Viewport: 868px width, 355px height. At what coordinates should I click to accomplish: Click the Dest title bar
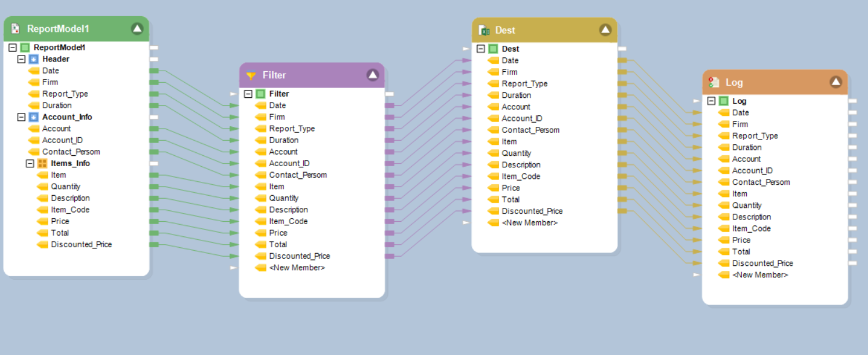pyautogui.click(x=539, y=30)
